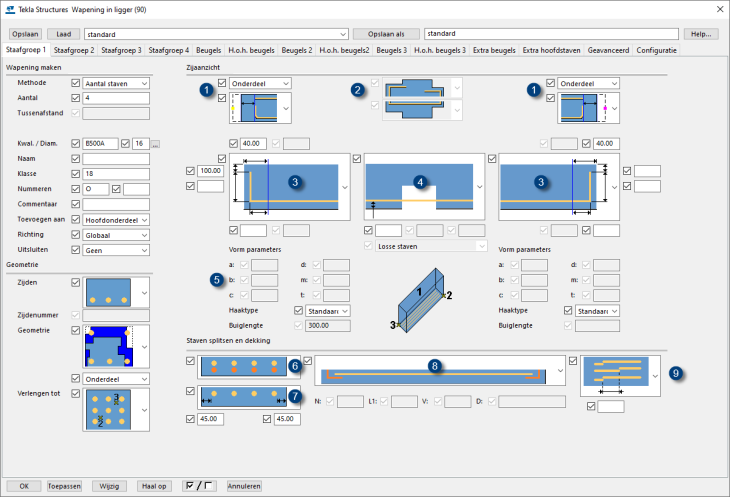Expand the Toevoegen aan dropdown
Image resolution: width=730 pixels, height=497 pixels.
click(116, 219)
